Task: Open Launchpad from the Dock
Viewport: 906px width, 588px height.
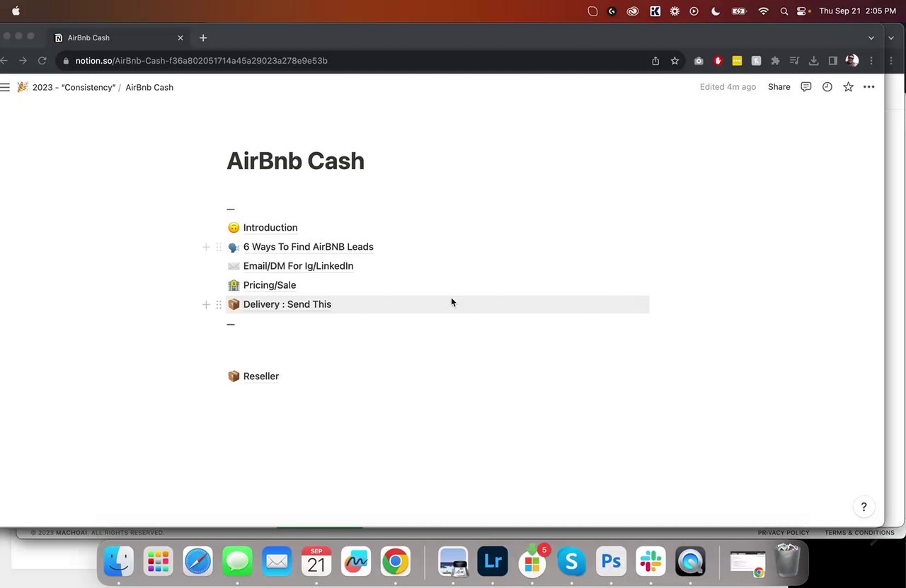Action: tap(158, 563)
